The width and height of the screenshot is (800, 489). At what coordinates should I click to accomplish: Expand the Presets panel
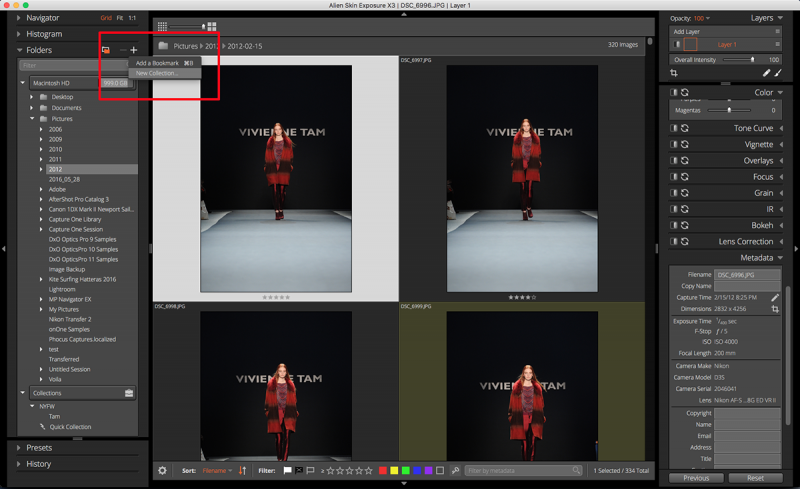[x=19, y=448]
